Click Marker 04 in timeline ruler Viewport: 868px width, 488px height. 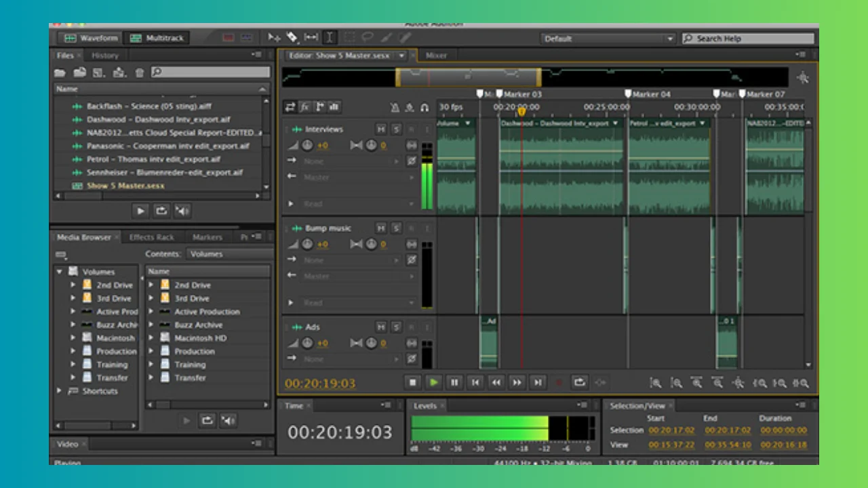point(648,94)
